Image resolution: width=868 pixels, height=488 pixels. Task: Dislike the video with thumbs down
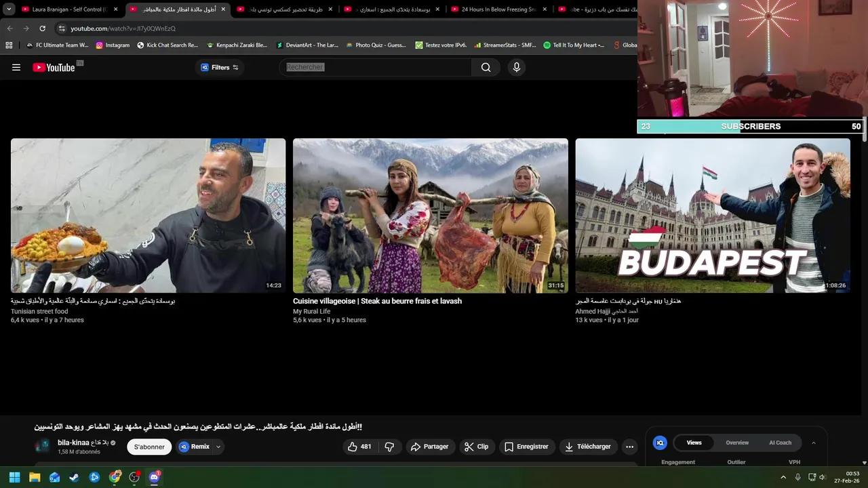point(389,447)
